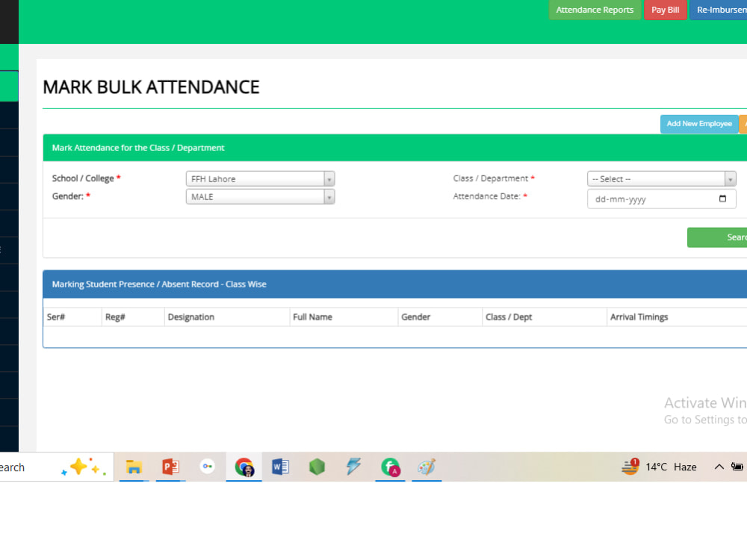747x560 pixels.
Task: Open the School / College dropdown
Action: pos(260,179)
